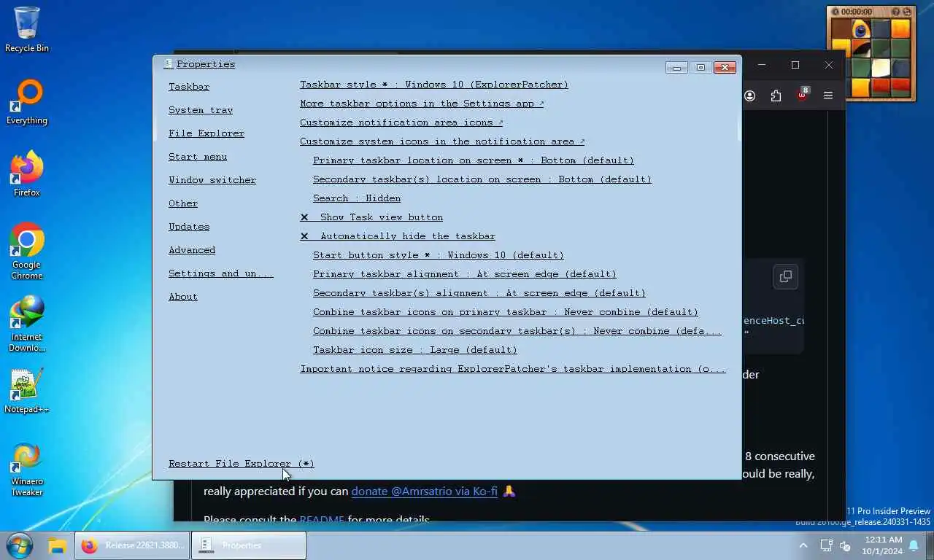Open Firefox Extensions puzzle icon
This screenshot has width=934, height=560.
coord(776,96)
